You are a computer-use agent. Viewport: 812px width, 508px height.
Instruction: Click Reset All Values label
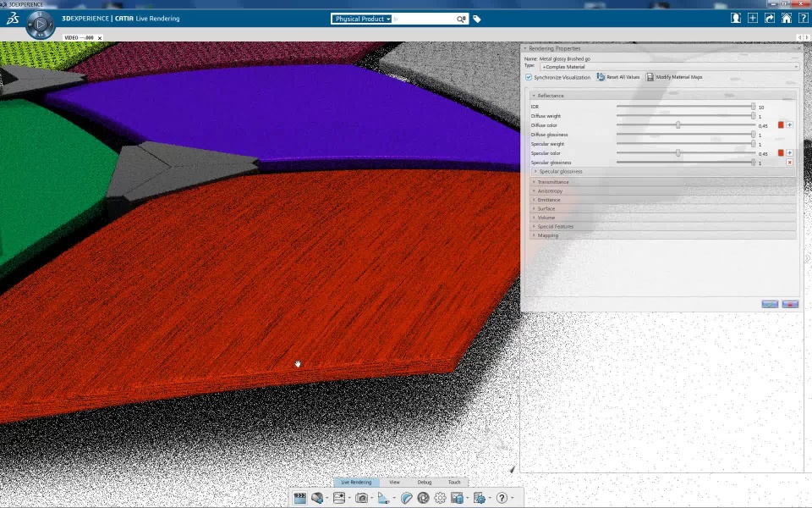coord(623,77)
